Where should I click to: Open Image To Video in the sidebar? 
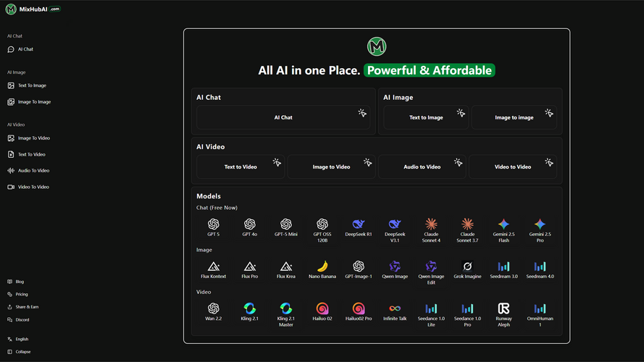coord(29,138)
